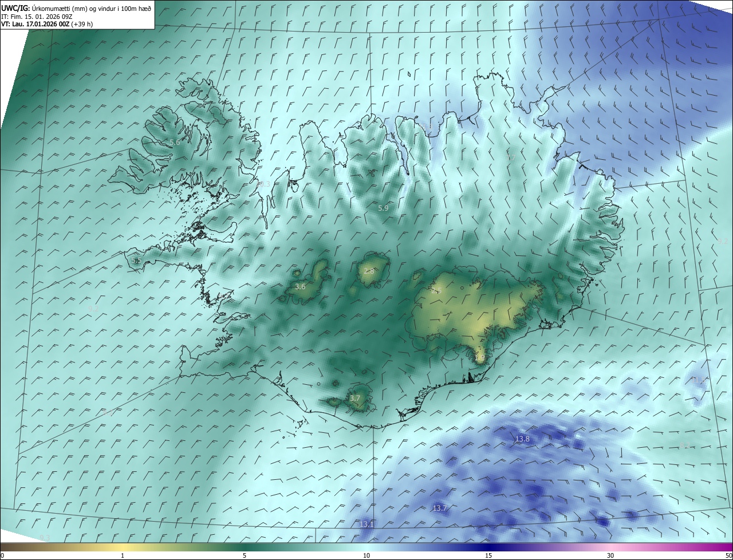Click the 15 tick label on the color scale
This screenshot has height=560, width=733.
click(488, 555)
